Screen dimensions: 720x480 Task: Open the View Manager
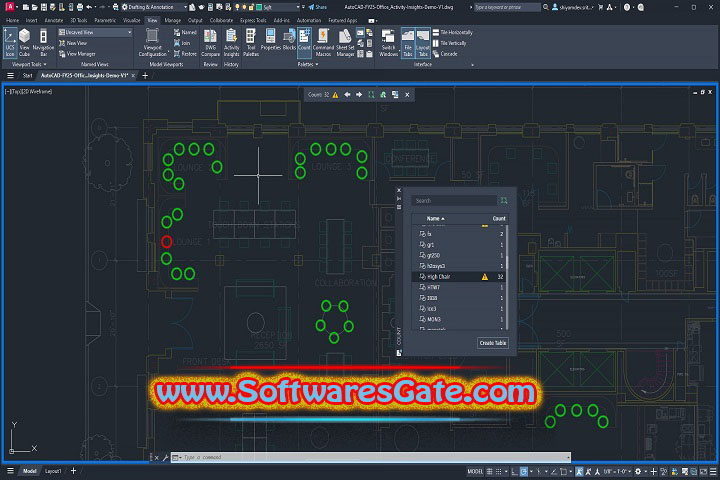coord(77,54)
